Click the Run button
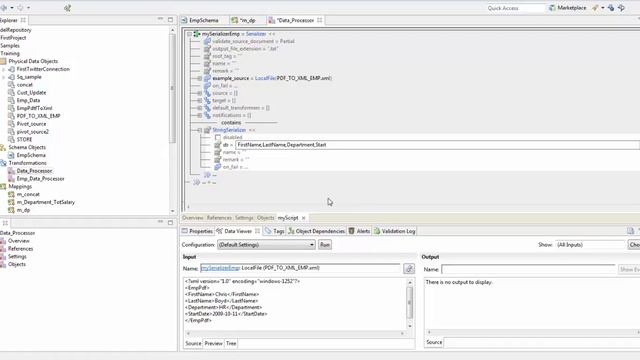Image resolution: width=640 pixels, height=360 pixels. 325,245
